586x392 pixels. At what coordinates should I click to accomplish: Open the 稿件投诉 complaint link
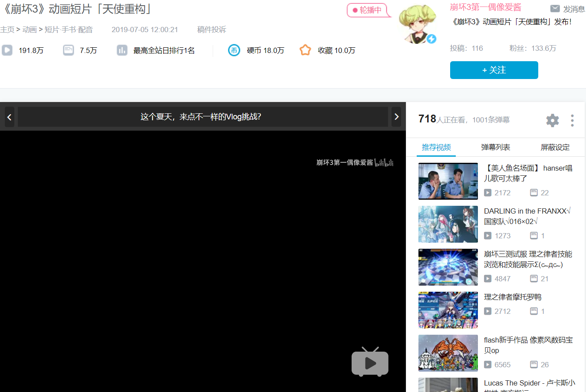pos(211,30)
